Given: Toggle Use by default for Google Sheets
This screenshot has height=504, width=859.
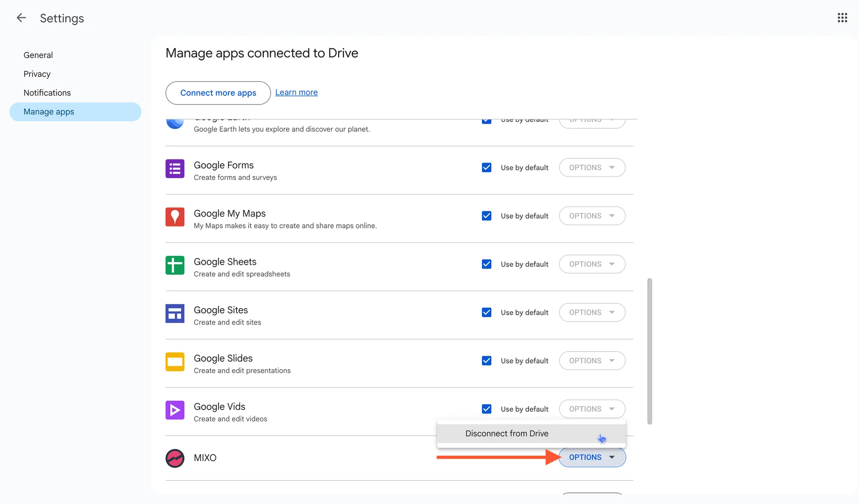Looking at the screenshot, I should coord(487,264).
